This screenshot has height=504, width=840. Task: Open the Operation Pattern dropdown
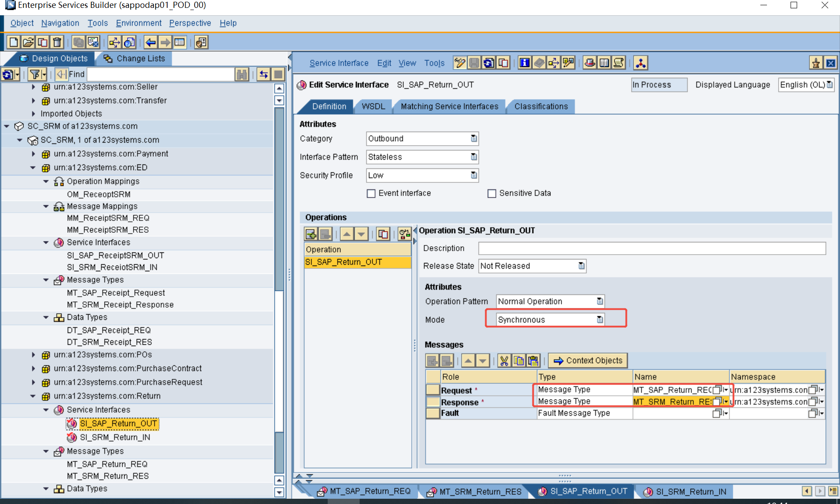click(600, 301)
